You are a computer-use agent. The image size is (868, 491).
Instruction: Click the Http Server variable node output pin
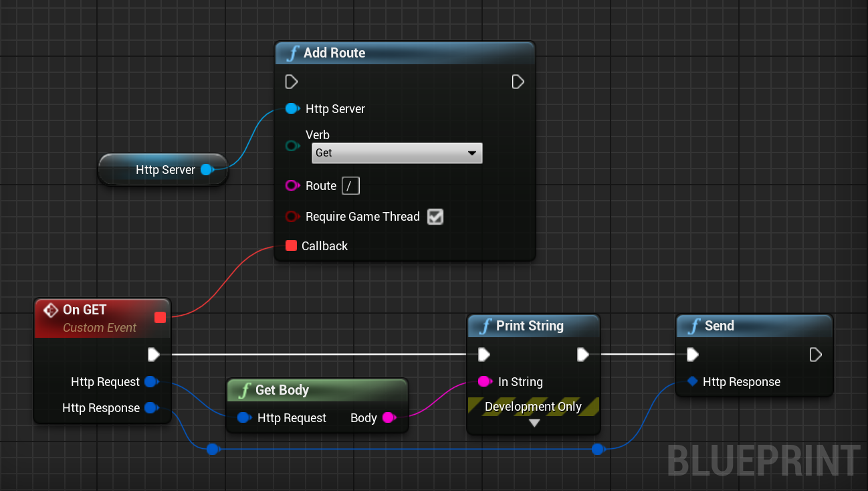point(207,170)
